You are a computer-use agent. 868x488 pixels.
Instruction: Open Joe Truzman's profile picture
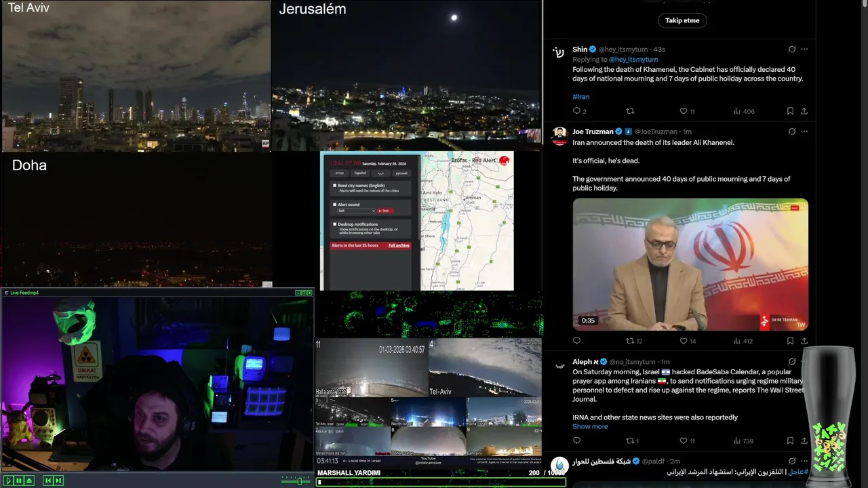tap(559, 136)
